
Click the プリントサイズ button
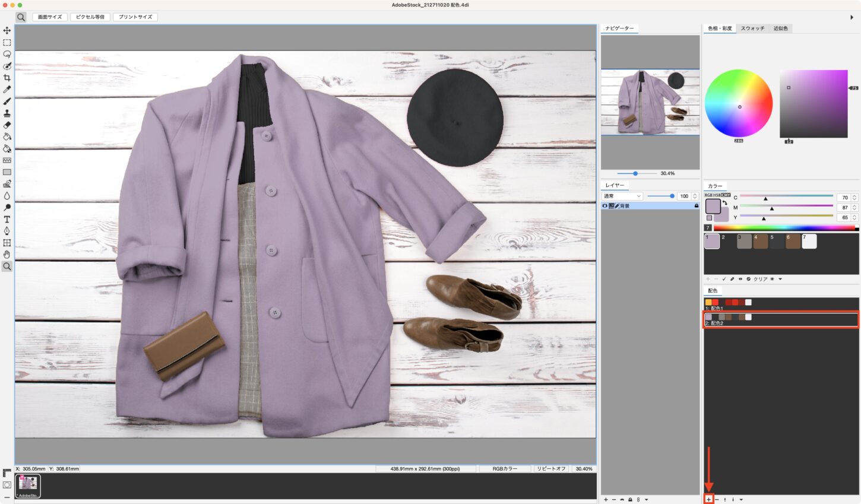point(135,17)
